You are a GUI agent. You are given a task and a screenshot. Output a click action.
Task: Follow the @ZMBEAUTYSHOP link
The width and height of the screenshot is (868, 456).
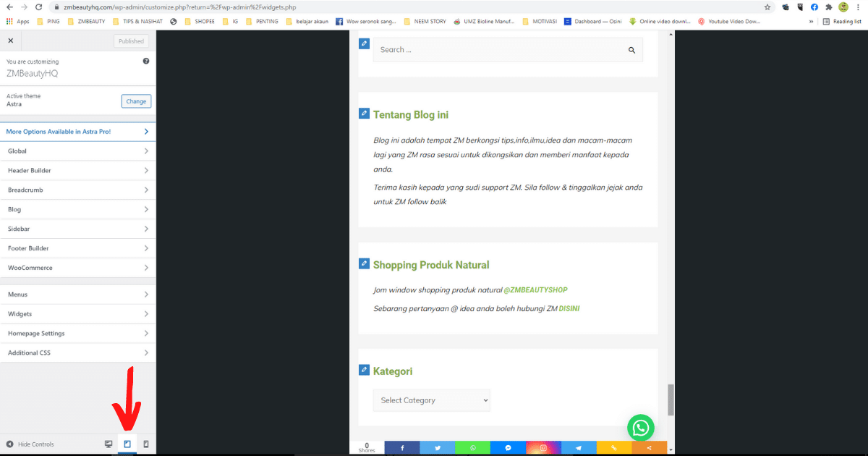(x=536, y=290)
